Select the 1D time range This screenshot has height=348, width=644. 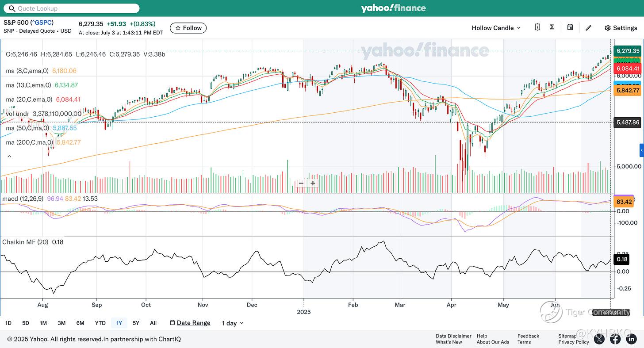coord(8,323)
